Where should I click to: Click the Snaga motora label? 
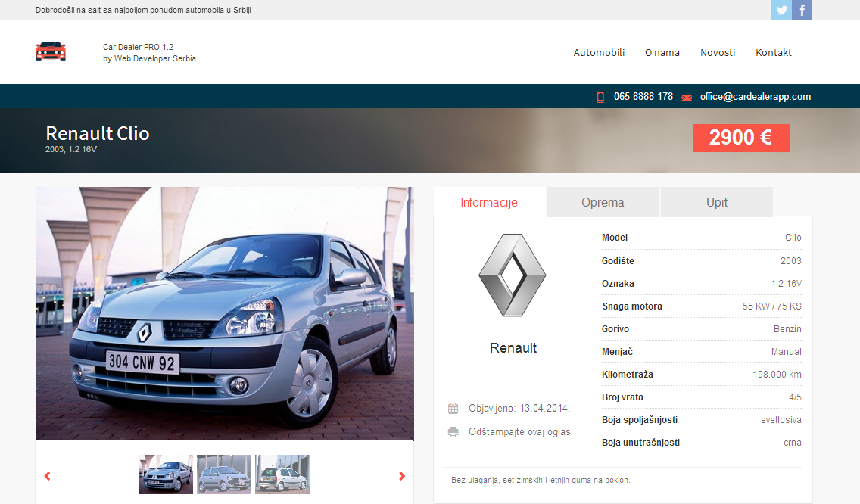click(632, 306)
